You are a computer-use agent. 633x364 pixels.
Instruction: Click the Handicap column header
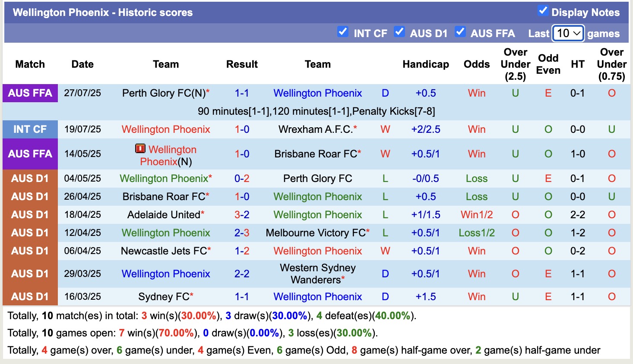pos(426,64)
